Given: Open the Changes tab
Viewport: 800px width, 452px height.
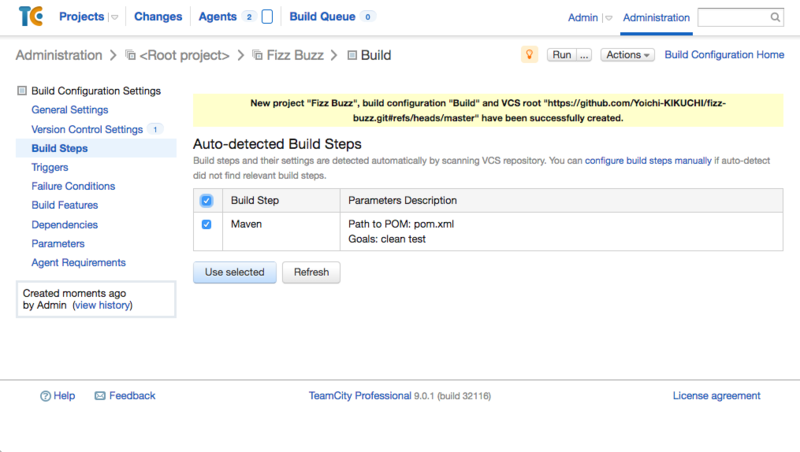Looking at the screenshot, I should [x=158, y=17].
